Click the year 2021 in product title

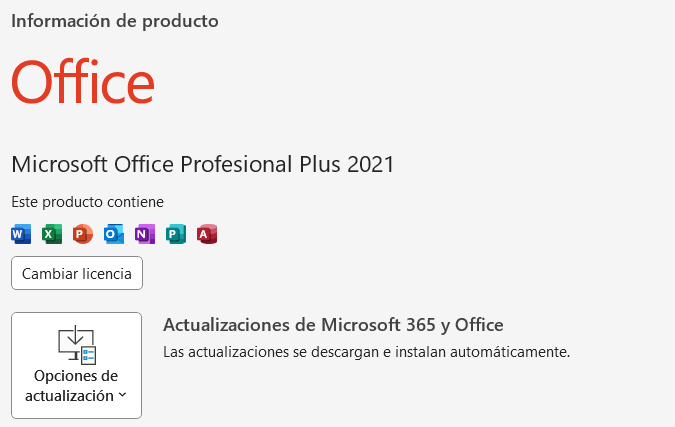(371, 164)
